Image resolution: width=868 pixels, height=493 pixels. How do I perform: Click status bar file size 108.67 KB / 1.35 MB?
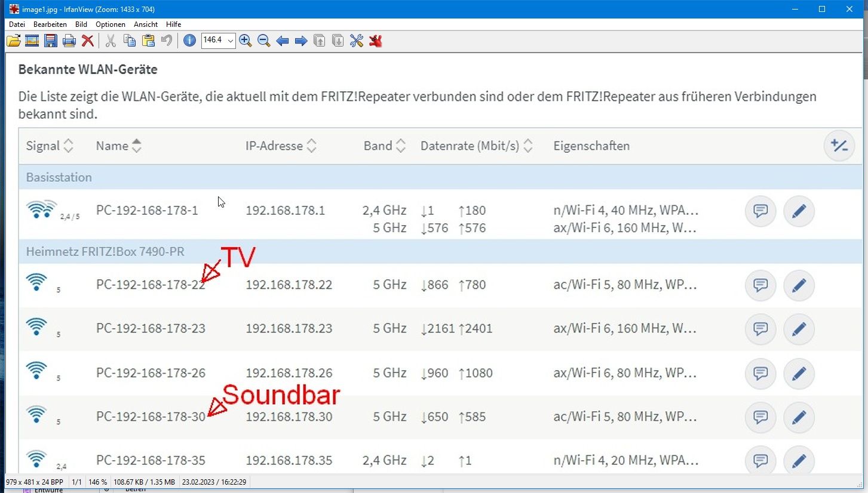[x=144, y=482]
